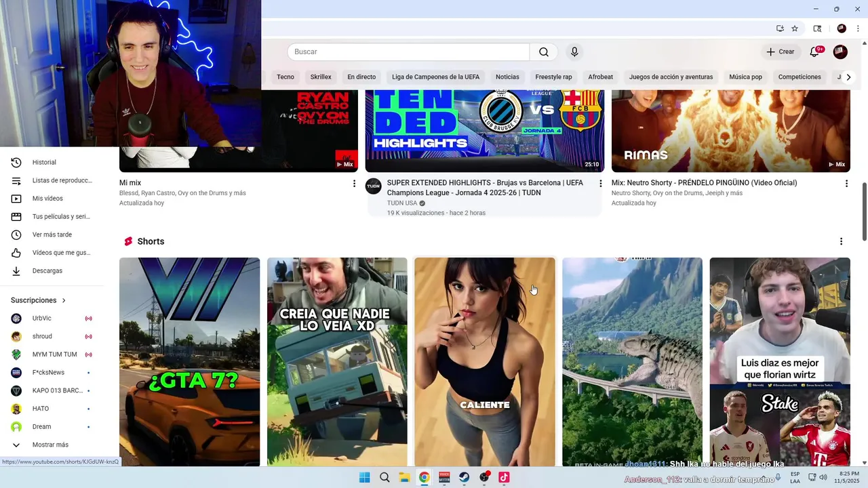Screen dimensions: 868x488
Task: Click install app icon in address bar
Action: [x=780, y=28]
